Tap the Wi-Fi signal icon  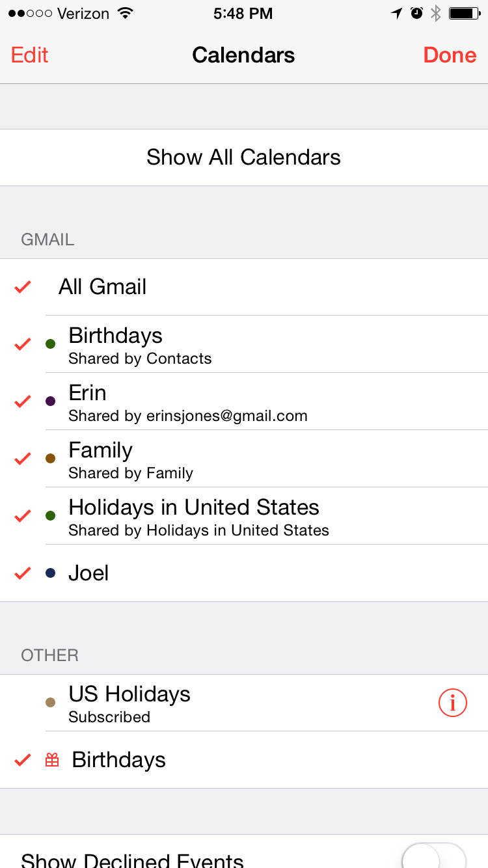click(x=125, y=13)
